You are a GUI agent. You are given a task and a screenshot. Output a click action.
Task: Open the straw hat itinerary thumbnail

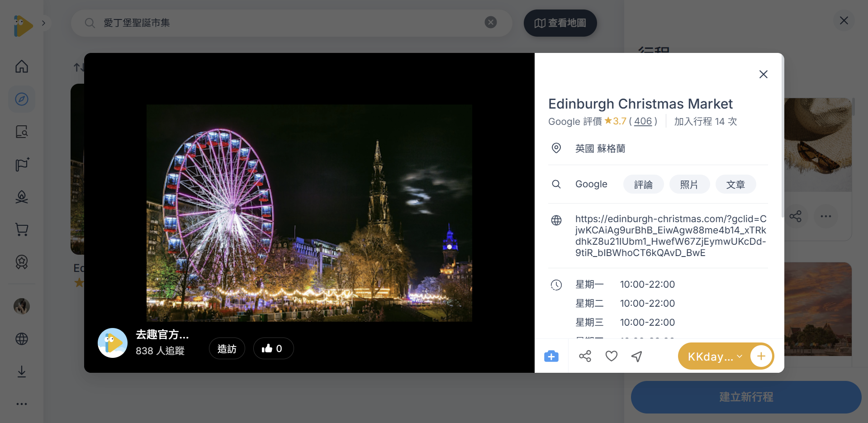coord(818,145)
